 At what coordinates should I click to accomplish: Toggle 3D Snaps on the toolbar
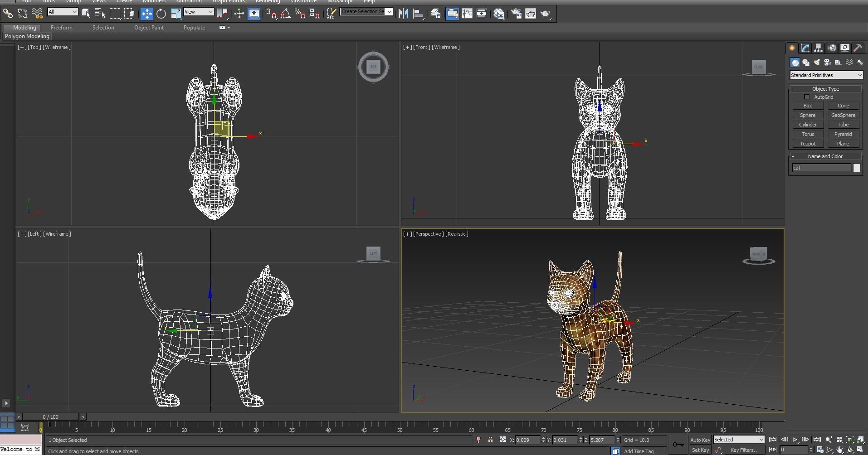(271, 14)
